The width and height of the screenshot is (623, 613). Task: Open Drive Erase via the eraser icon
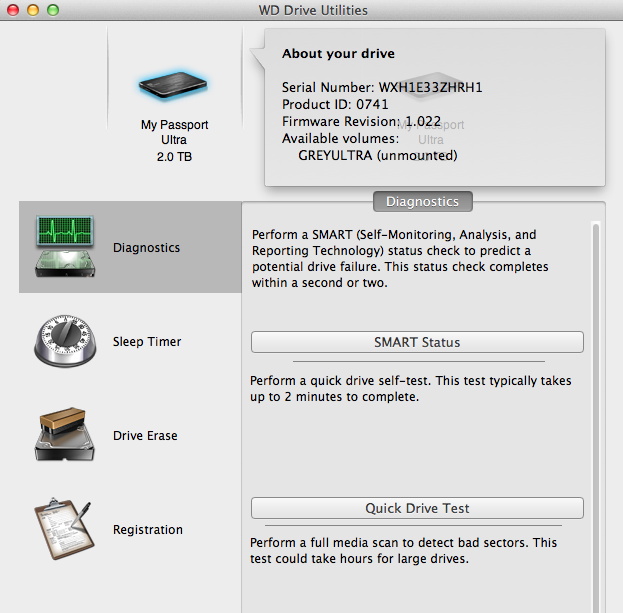[65, 434]
